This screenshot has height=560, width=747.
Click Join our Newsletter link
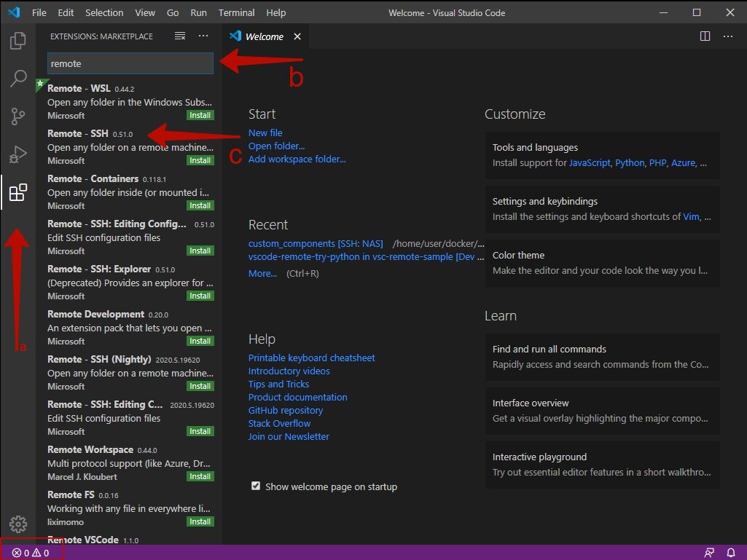pos(289,436)
